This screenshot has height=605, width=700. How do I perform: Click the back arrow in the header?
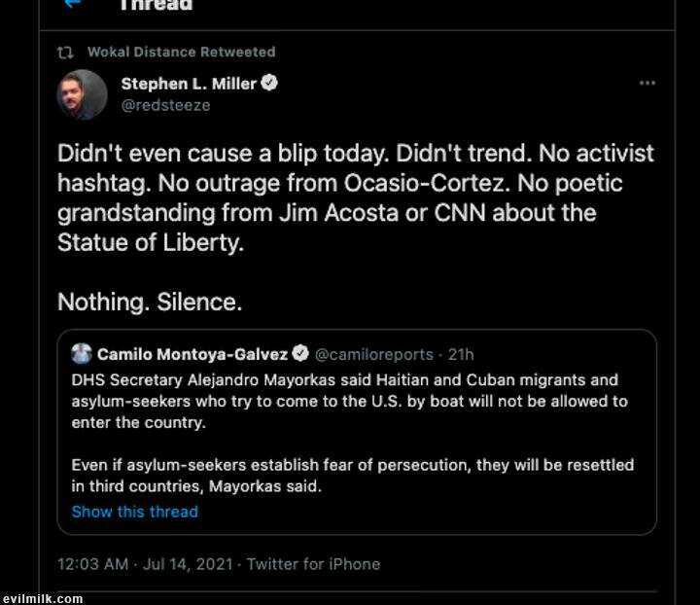click(72, 4)
